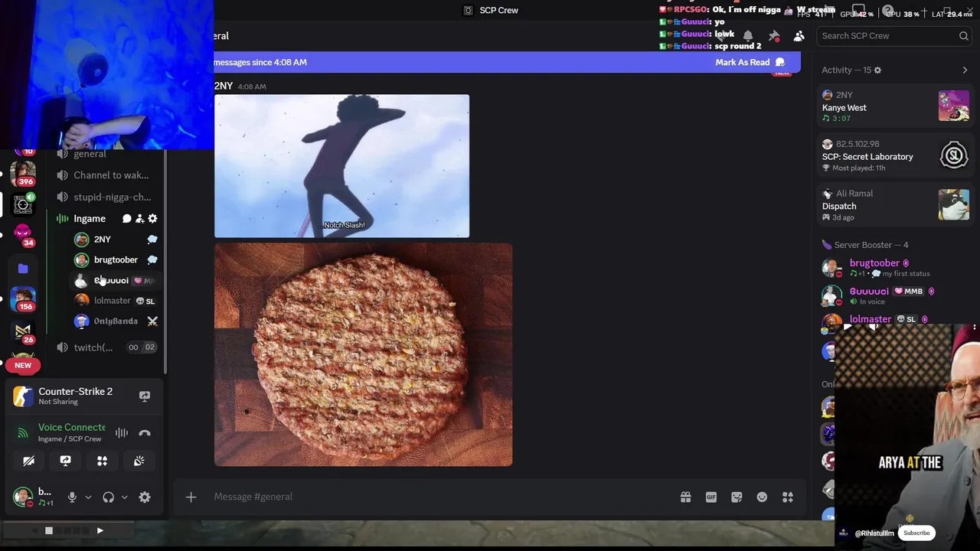Click 2NY username in message header
Image resolution: width=980 pixels, height=551 pixels.
[223, 86]
